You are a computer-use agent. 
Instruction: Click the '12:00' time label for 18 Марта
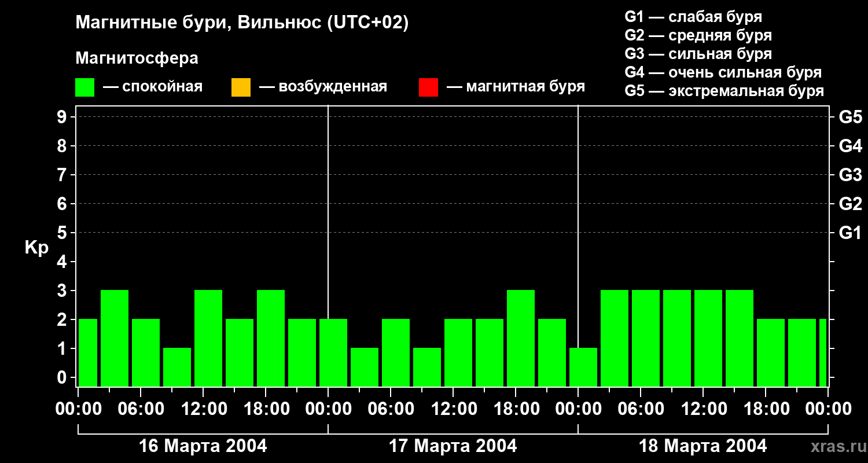click(x=703, y=409)
